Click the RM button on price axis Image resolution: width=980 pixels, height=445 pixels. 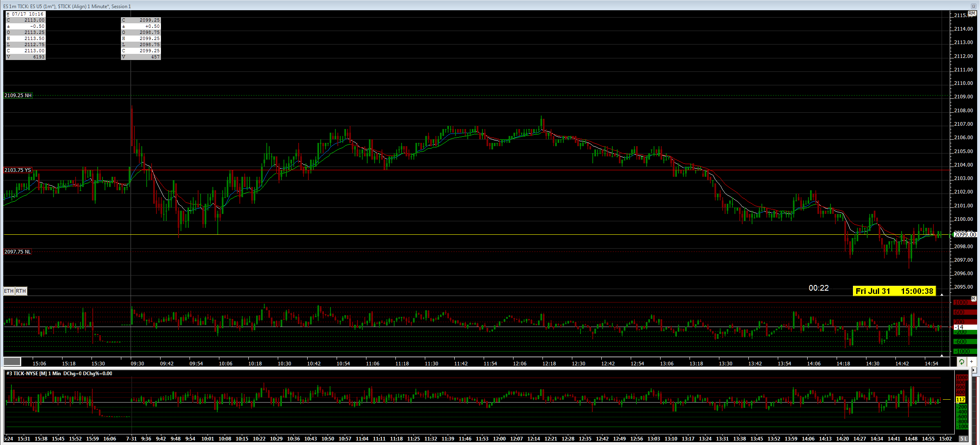coord(972,13)
